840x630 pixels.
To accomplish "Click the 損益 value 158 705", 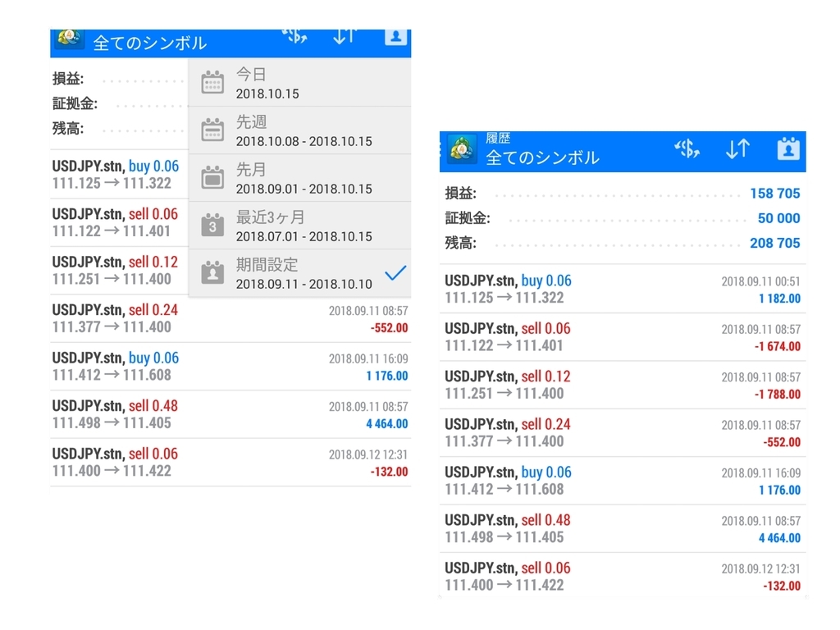I will [774, 194].
